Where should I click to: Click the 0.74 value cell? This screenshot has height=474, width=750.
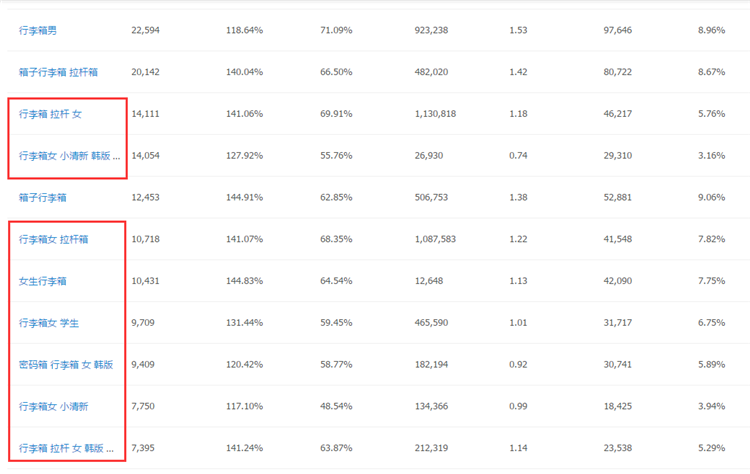pyautogui.click(x=518, y=155)
